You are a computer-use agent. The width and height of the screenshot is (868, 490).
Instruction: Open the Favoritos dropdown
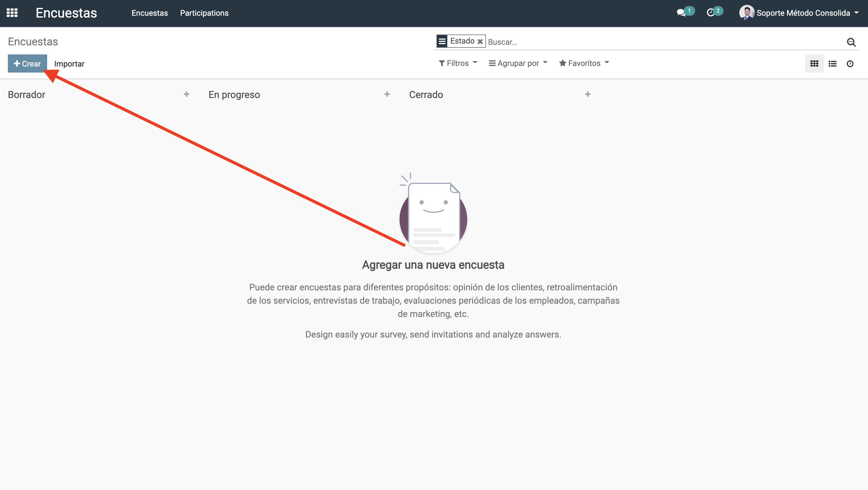(x=584, y=63)
